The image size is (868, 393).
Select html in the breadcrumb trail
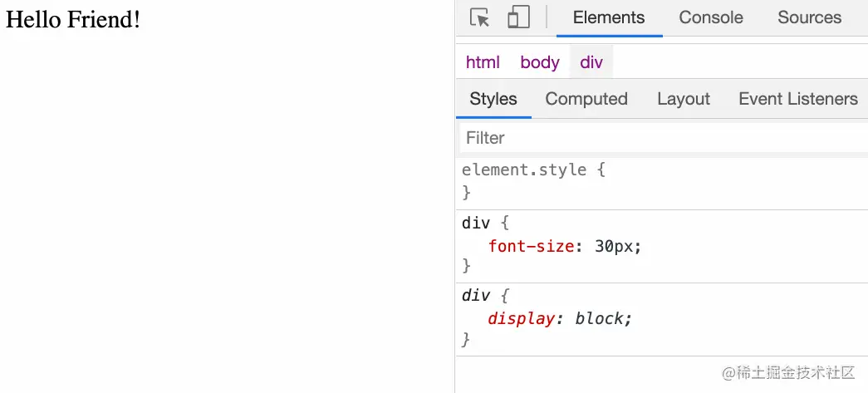[x=483, y=62]
